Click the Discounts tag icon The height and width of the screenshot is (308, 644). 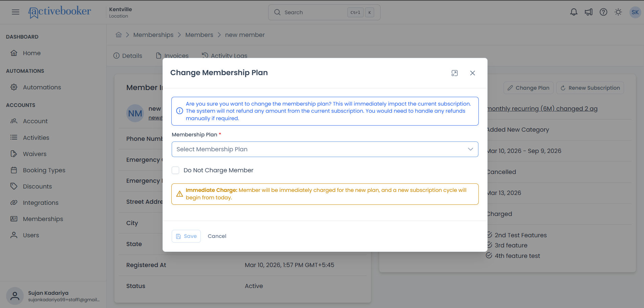tap(14, 186)
